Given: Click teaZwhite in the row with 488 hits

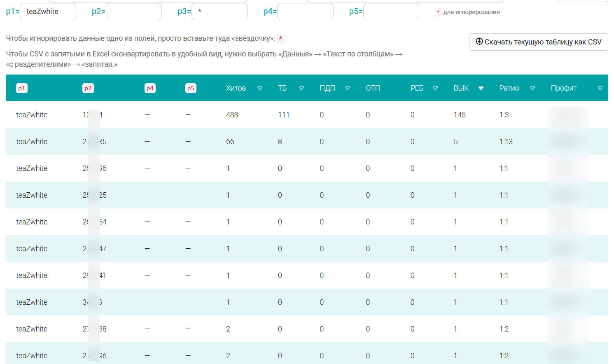Looking at the screenshot, I should [x=32, y=115].
